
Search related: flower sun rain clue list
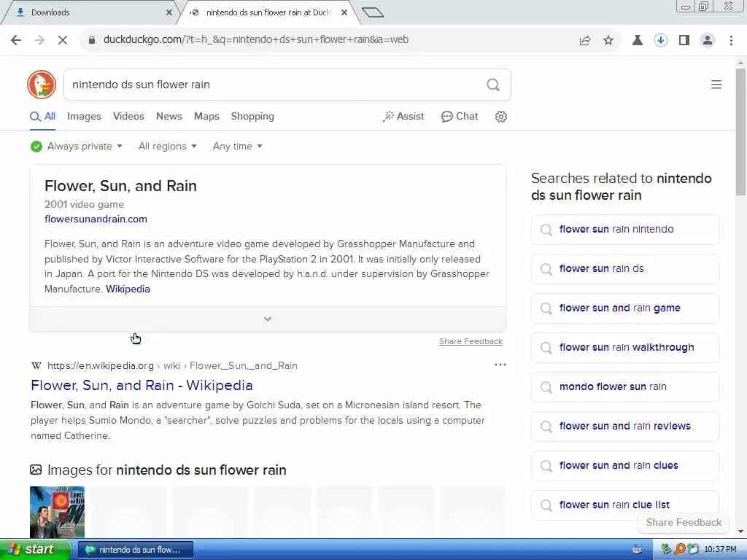click(x=624, y=505)
